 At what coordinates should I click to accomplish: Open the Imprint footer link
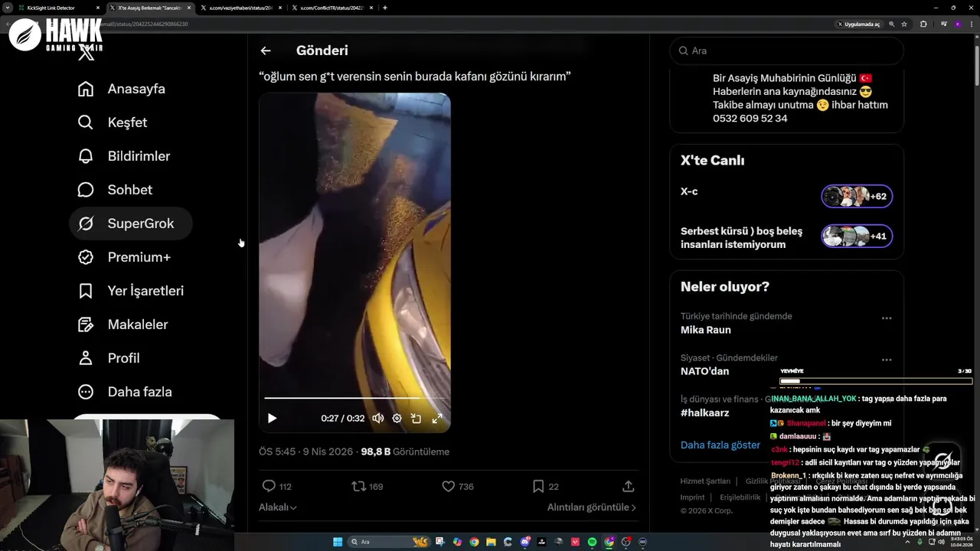[x=692, y=497]
